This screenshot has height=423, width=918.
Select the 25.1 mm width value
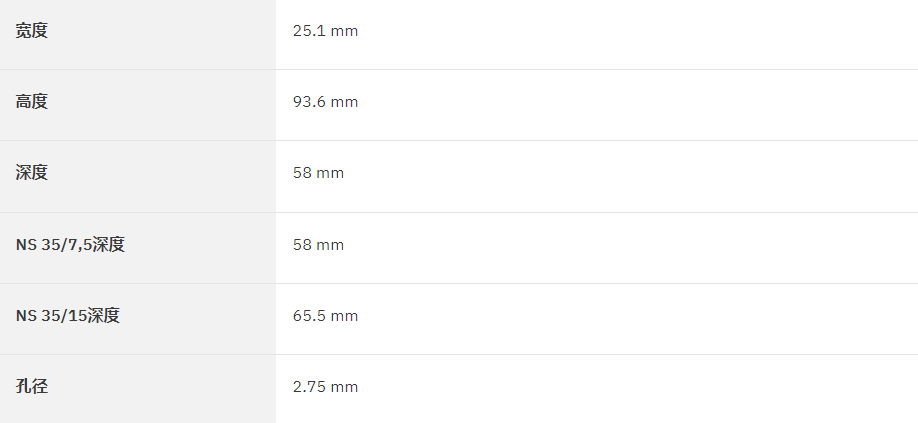click(325, 31)
